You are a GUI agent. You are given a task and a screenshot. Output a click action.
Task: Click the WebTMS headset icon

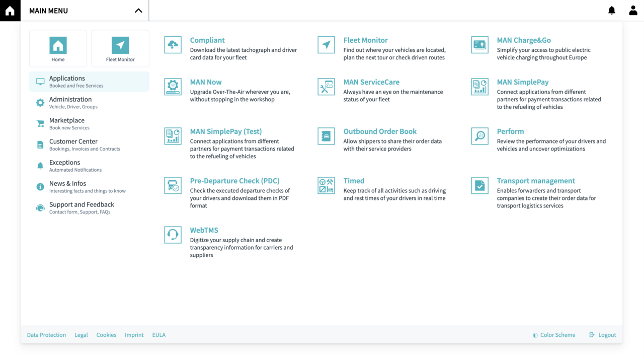pos(173,235)
